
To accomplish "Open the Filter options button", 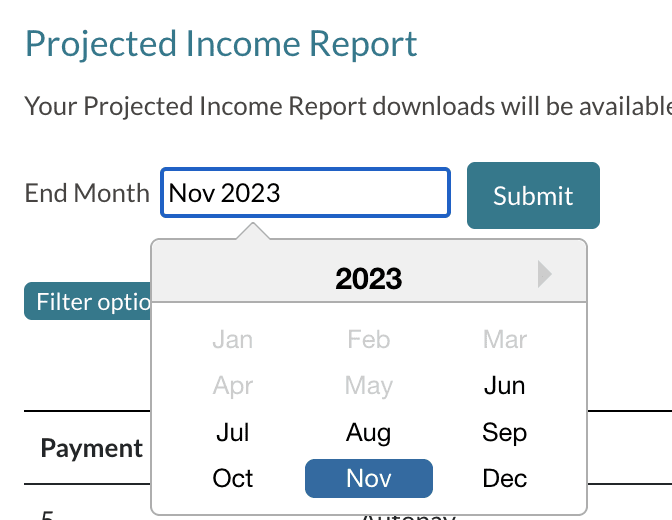I will [x=90, y=302].
